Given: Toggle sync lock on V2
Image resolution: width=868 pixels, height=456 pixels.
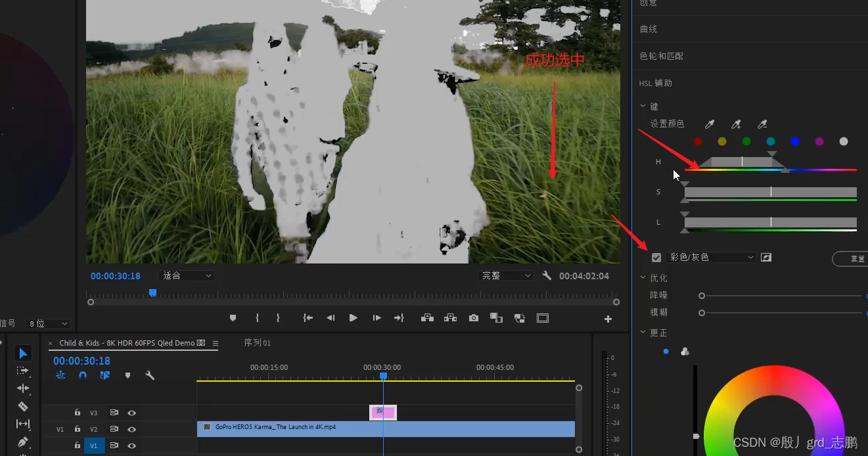Looking at the screenshot, I should (x=114, y=429).
